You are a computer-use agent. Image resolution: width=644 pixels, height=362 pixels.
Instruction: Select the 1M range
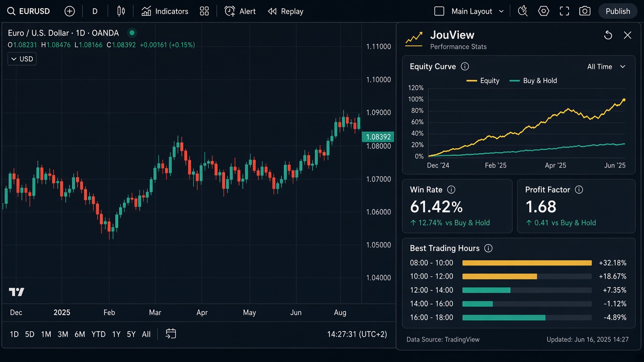46,334
